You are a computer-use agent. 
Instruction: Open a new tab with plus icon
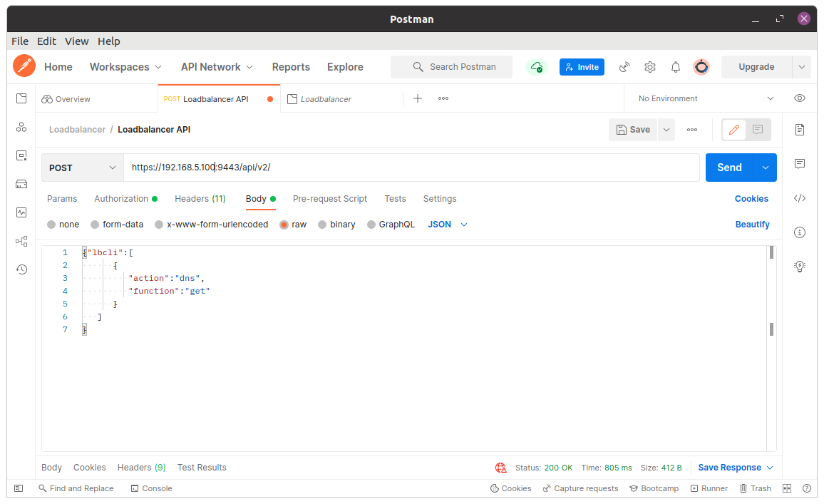tap(417, 98)
